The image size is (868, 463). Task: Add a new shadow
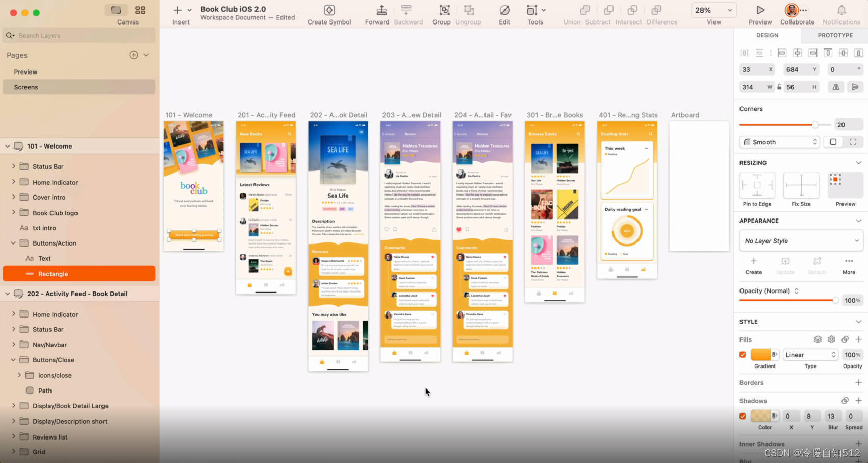(858, 401)
